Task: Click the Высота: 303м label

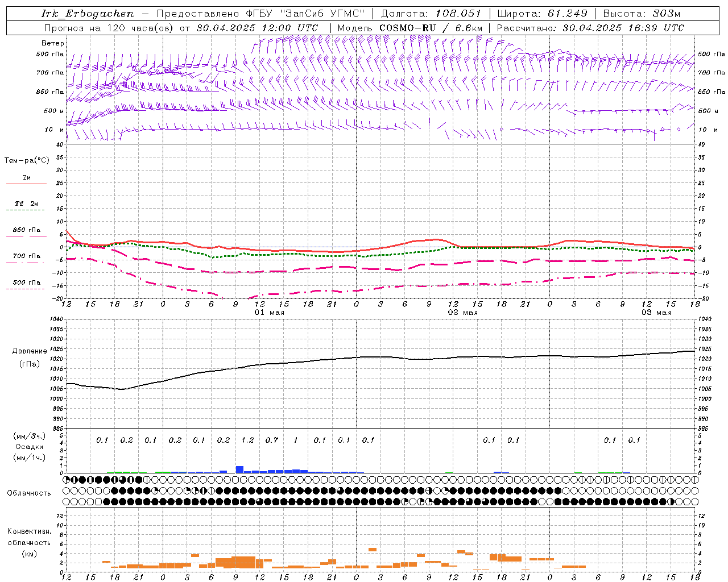Action: tap(642, 14)
